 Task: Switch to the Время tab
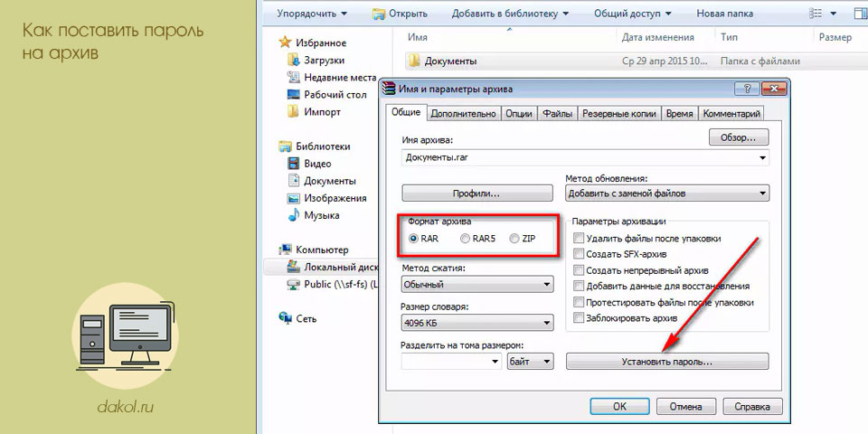pos(679,114)
